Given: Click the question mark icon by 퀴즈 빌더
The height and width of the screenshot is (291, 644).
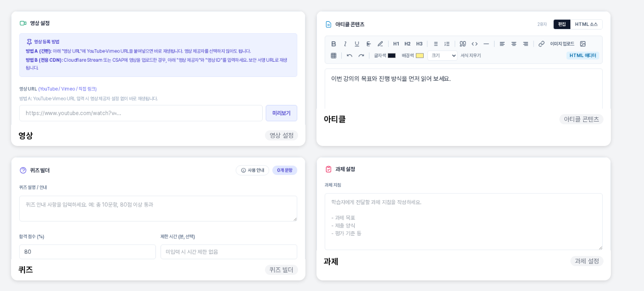Looking at the screenshot, I should pyautogui.click(x=23, y=170).
